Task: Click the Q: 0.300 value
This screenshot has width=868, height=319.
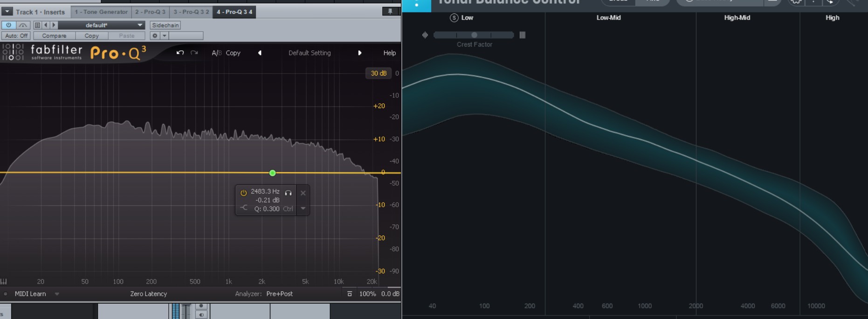Action: (267, 209)
